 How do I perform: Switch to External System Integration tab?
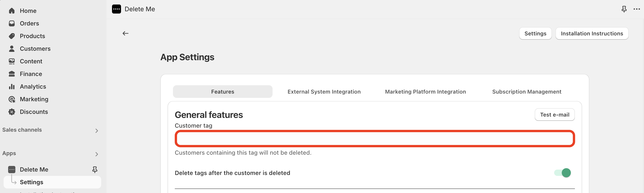324,92
